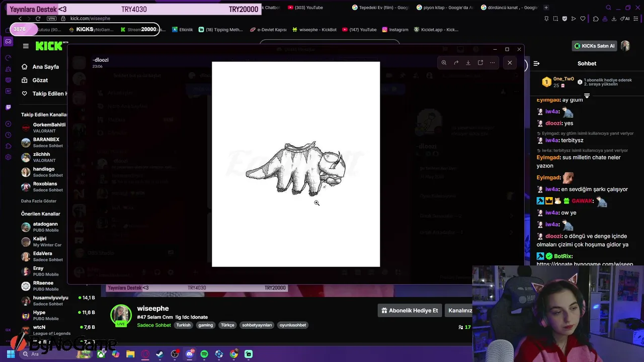Open Windows Start menu
The image size is (644, 362).
11,354
